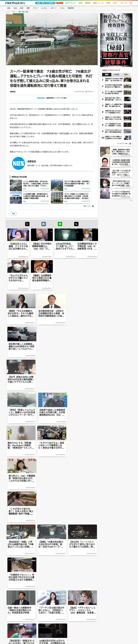Open ランキング一覧へ link
The height and width of the screenshot is (644, 138).
click(x=123, y=144)
